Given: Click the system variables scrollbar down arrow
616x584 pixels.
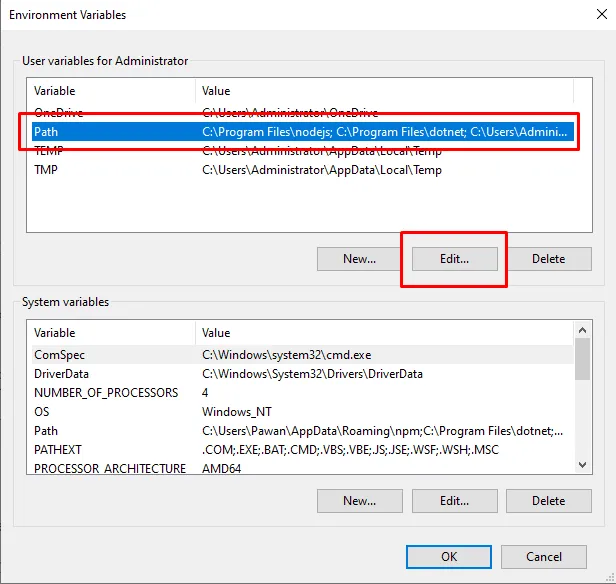Looking at the screenshot, I should 583,465.
